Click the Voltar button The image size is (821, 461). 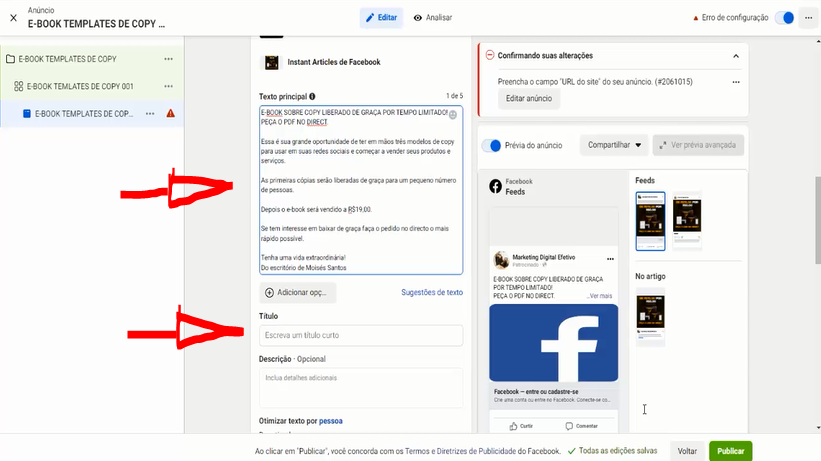pyautogui.click(x=687, y=451)
